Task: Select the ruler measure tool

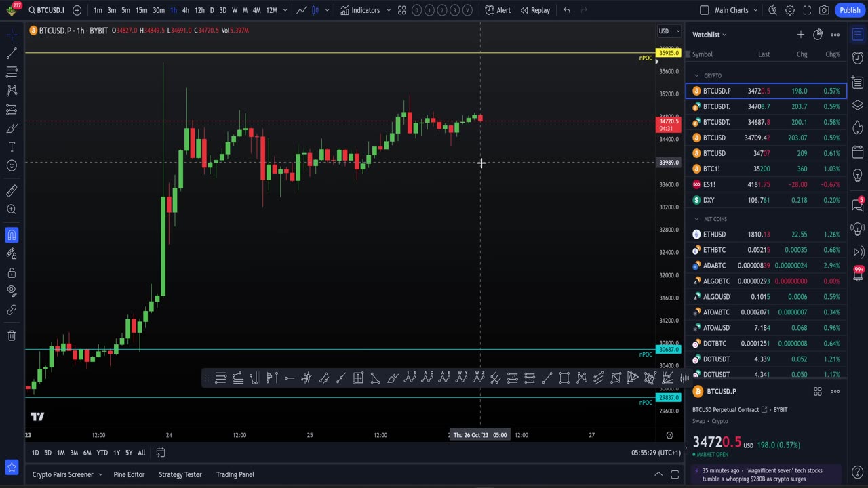Action: (x=12, y=191)
